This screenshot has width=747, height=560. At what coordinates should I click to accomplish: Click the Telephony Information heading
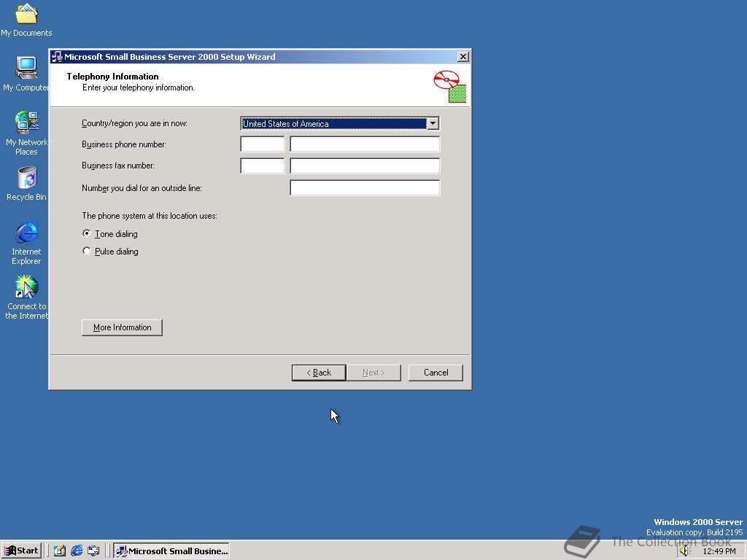[112, 76]
